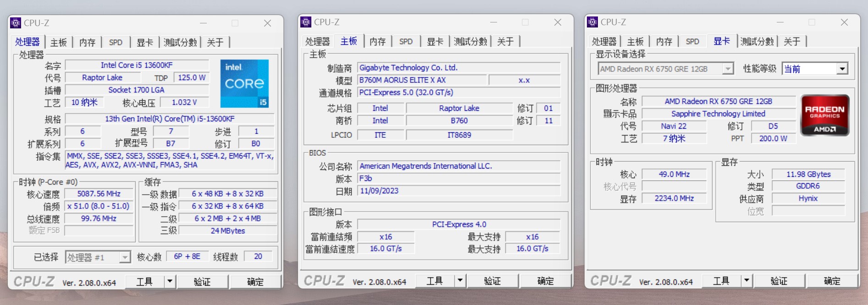Click the Gigabyte Technology Co. Ltd. manufacturer field
The height and width of the screenshot is (305, 868).
(459, 67)
